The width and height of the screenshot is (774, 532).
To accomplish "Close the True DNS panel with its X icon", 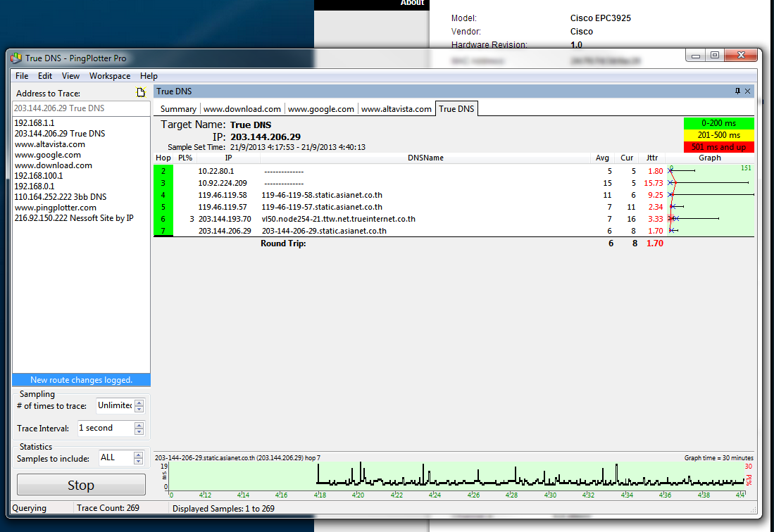I will 747,91.
